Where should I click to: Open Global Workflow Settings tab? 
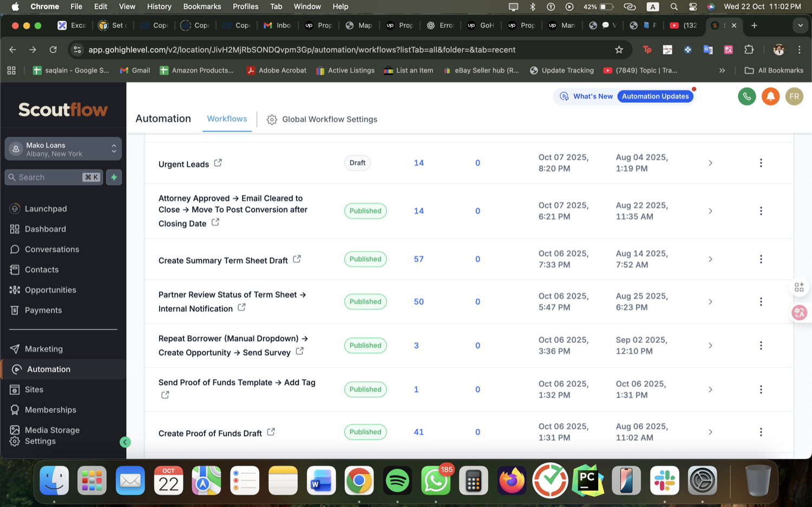322,120
